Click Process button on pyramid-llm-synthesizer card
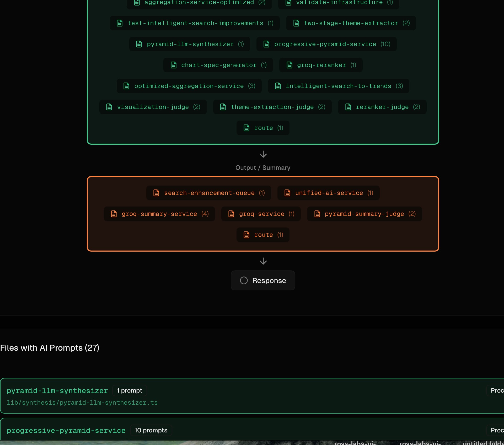The width and height of the screenshot is (504, 445). 498,390
